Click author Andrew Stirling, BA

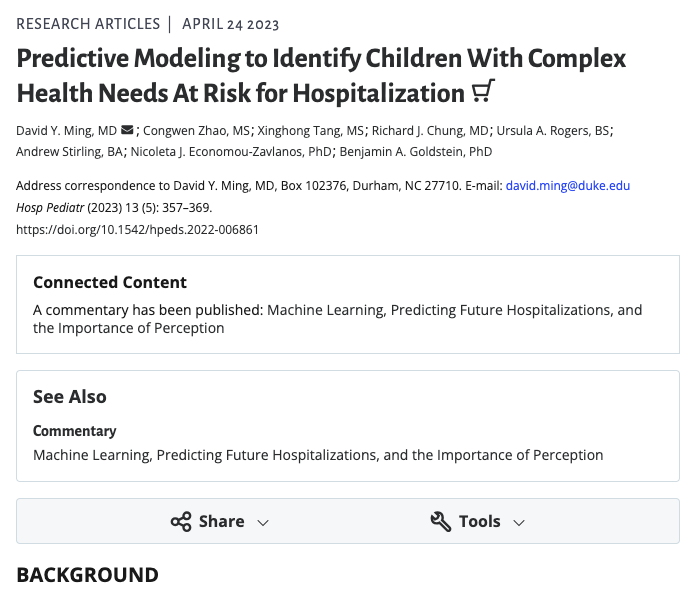[69, 152]
